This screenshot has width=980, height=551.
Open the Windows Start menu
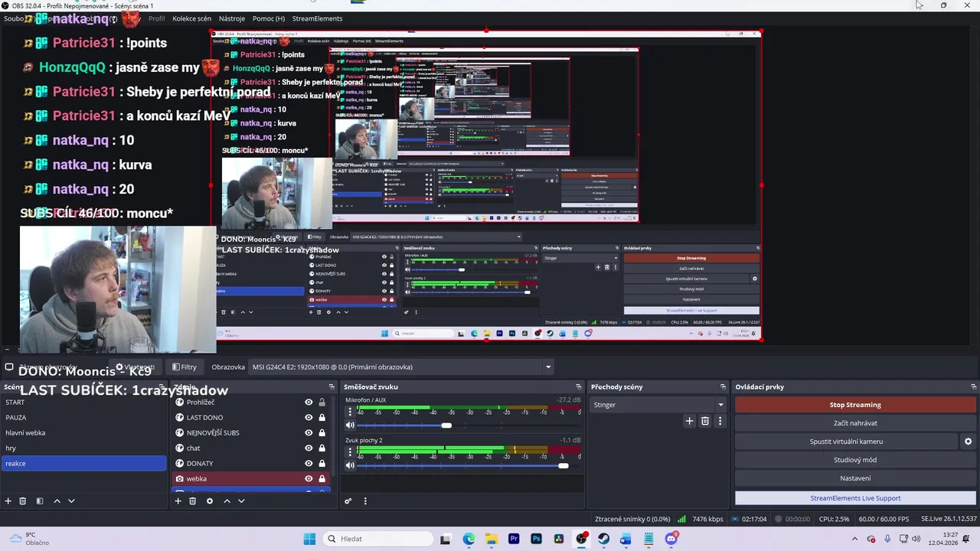[309, 539]
